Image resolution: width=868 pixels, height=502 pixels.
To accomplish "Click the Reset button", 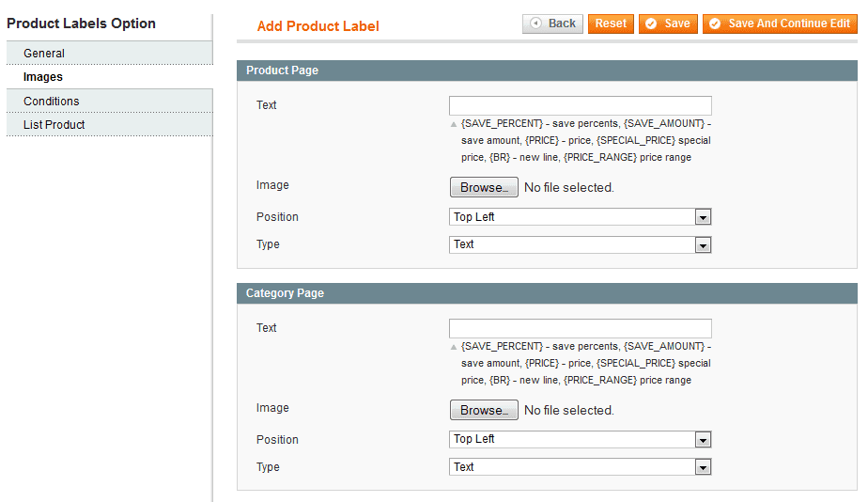I will coord(611,24).
